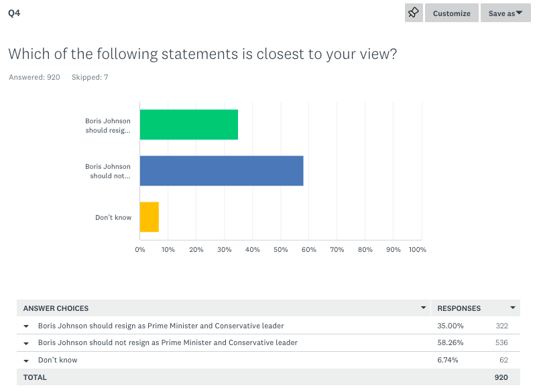
Task: Click the question title heading text
Action: (202, 54)
